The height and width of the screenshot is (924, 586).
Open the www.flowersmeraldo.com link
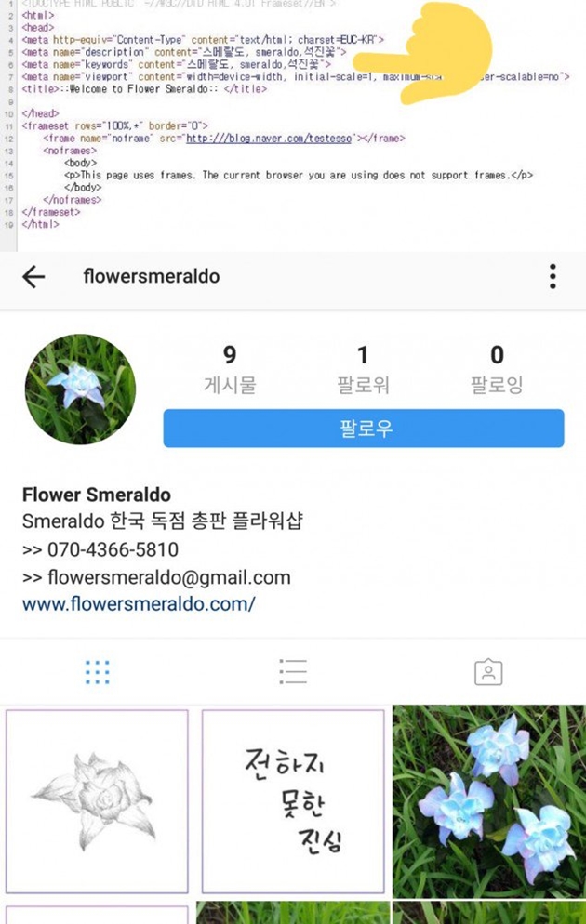pyautogui.click(x=139, y=604)
